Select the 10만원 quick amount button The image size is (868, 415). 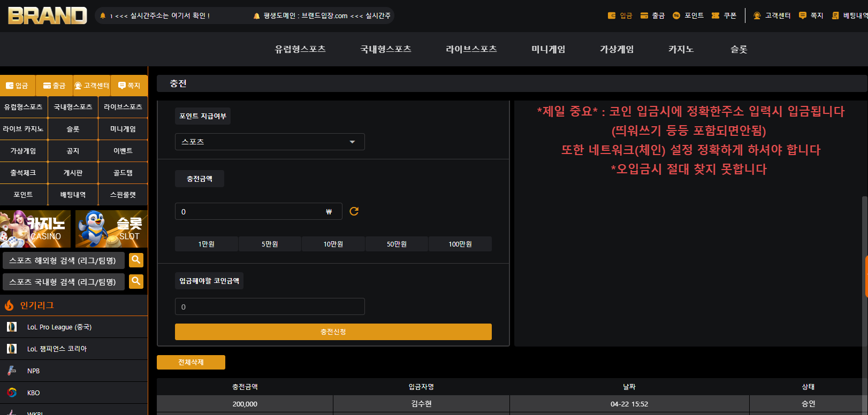pyautogui.click(x=333, y=244)
